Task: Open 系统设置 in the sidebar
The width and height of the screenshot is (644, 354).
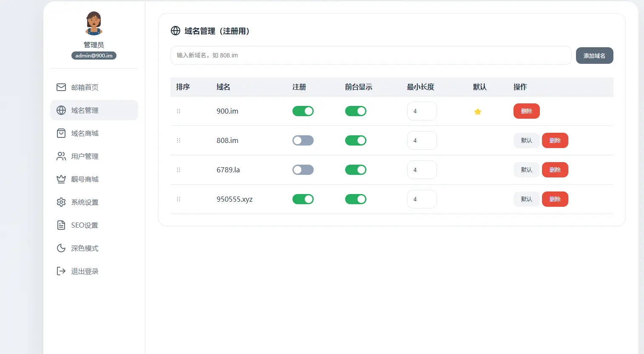Action: [94, 202]
